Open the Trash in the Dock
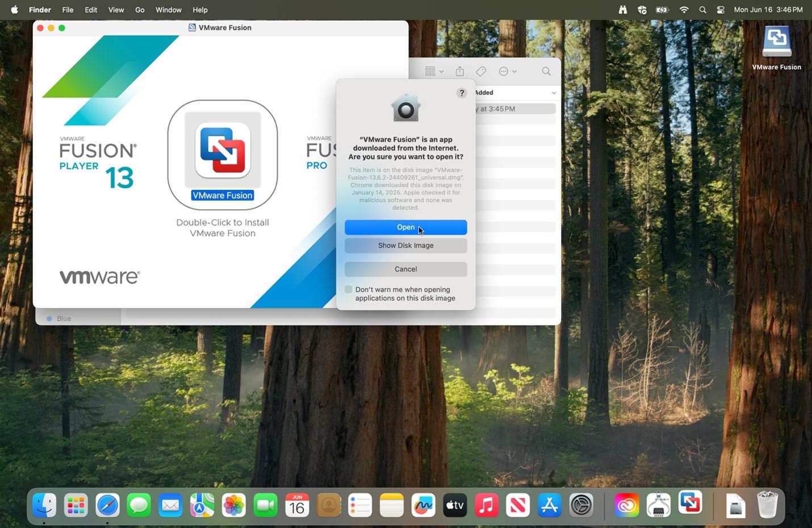 [x=767, y=505]
